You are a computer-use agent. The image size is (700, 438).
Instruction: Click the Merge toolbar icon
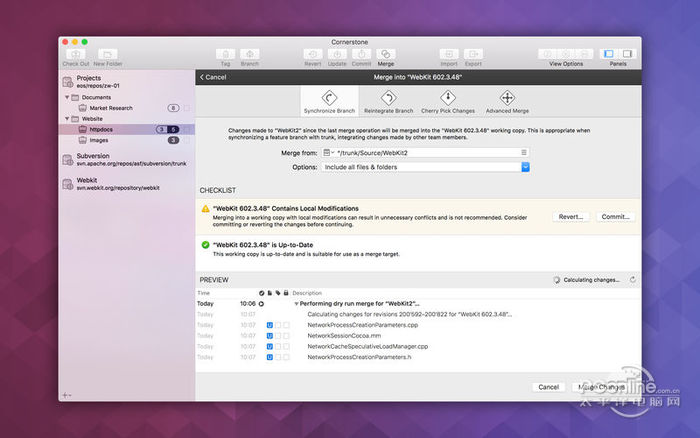(x=385, y=54)
